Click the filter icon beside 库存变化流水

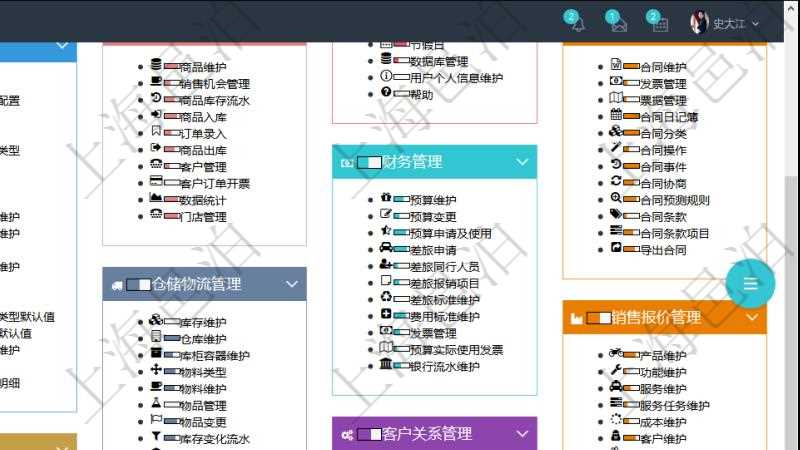pyautogui.click(x=156, y=436)
